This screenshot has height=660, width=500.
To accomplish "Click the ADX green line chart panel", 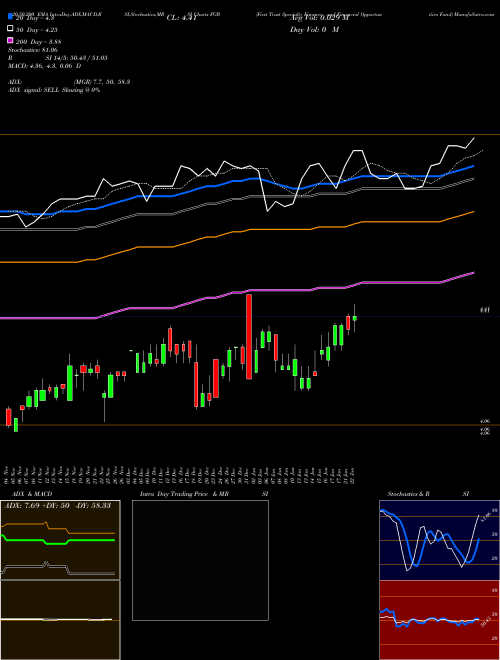I will coord(60,540).
